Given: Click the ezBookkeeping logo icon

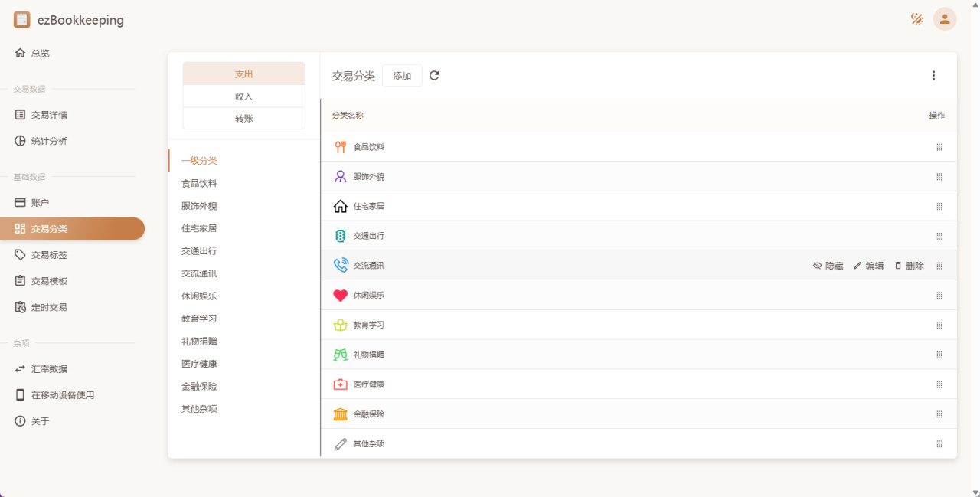Looking at the screenshot, I should 22,20.
